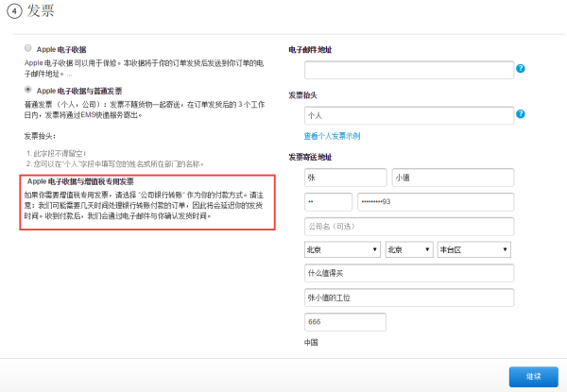567x392 pixels.
Task: Open the city dropdown showing 北京
Action: (x=409, y=249)
